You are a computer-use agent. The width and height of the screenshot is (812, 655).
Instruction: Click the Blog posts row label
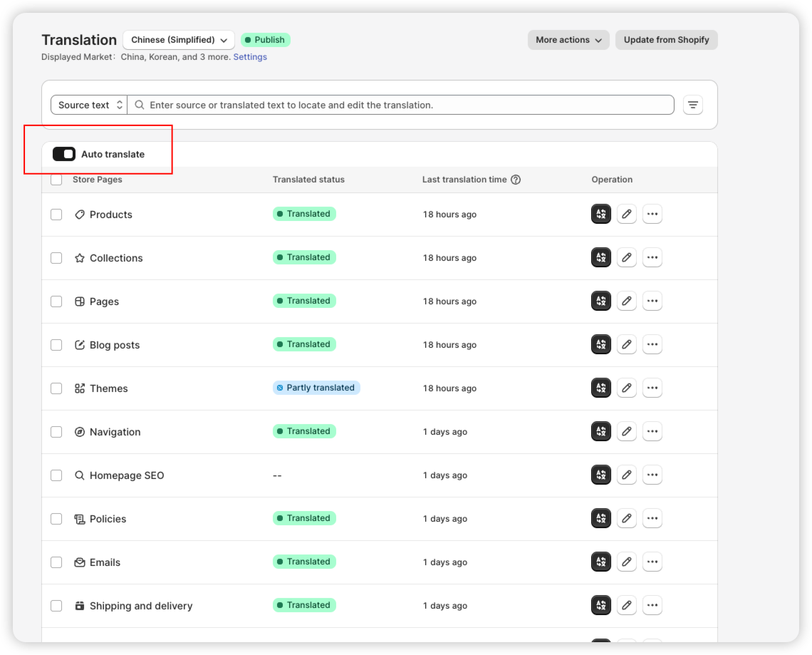[x=115, y=345]
